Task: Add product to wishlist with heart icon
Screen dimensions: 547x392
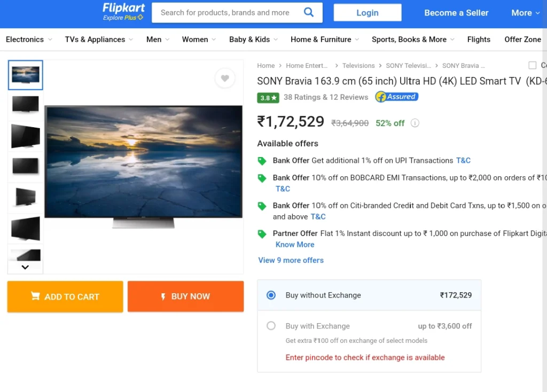Action: 225,78
